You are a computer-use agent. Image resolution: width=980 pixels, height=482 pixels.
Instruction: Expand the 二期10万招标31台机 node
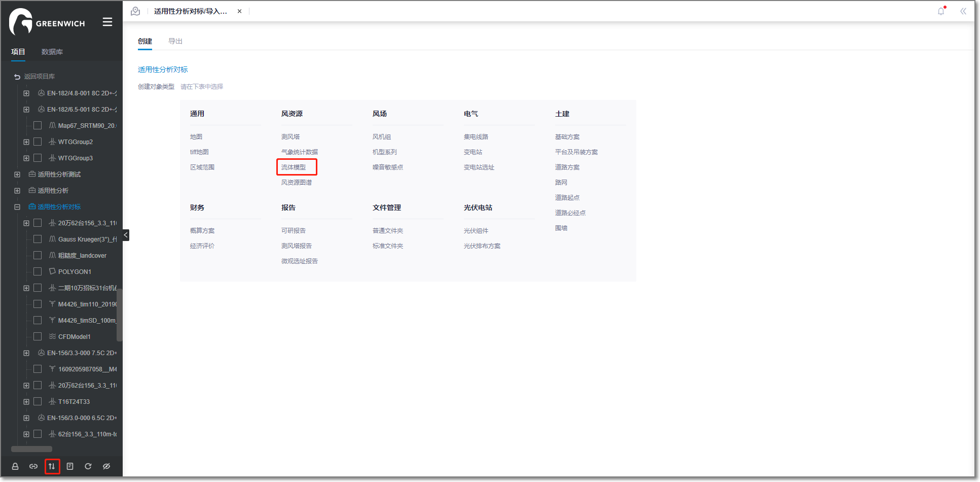click(26, 288)
